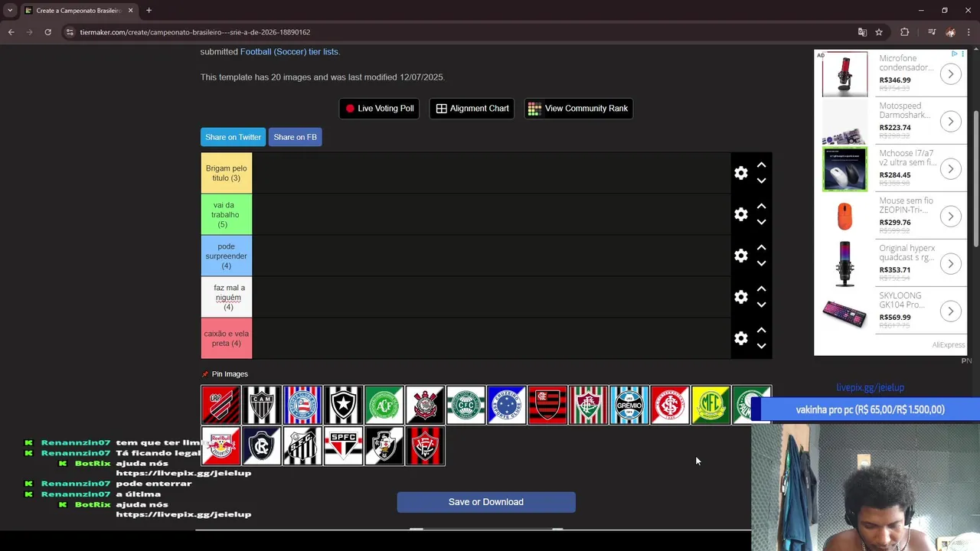Screen dimensions: 980x551
Task: Select the Red Bull Bragantino crest
Action: point(220,446)
